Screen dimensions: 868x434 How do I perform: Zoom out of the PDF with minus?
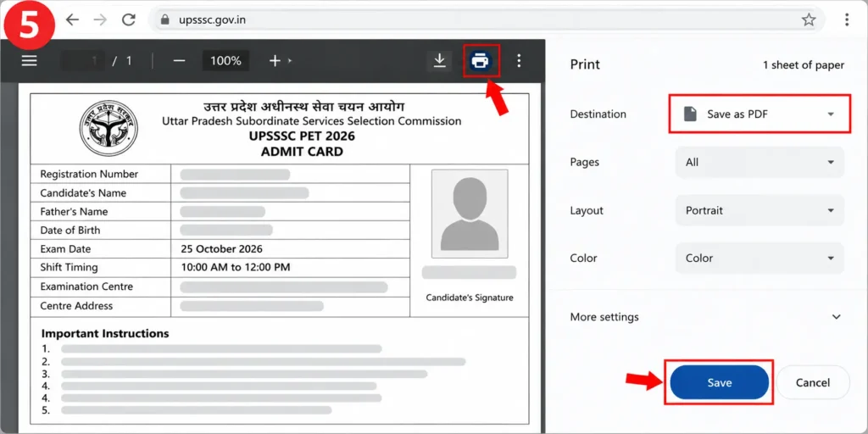[x=179, y=61]
